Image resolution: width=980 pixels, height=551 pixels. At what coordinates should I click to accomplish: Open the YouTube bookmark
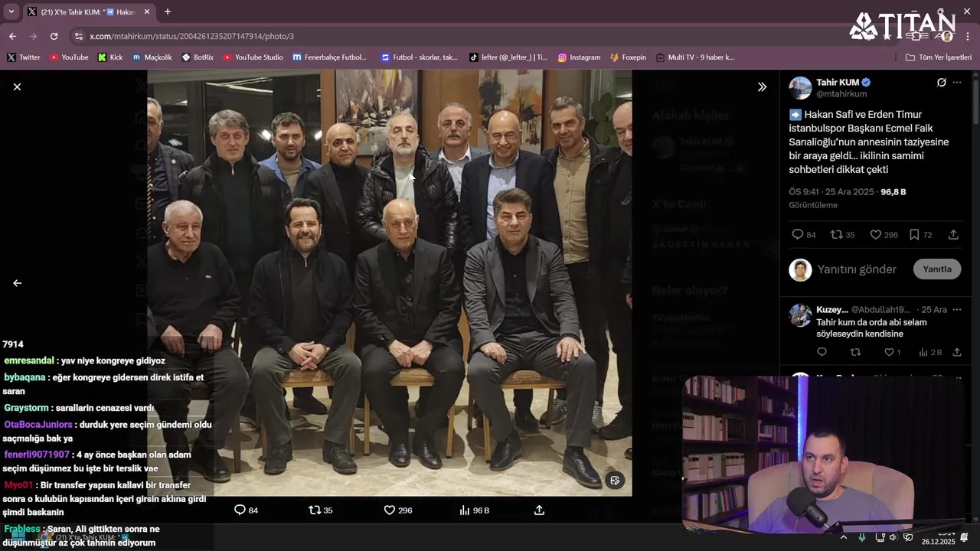click(69, 57)
